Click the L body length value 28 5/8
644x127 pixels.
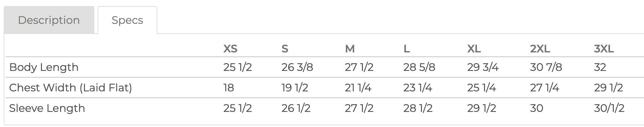(419, 67)
